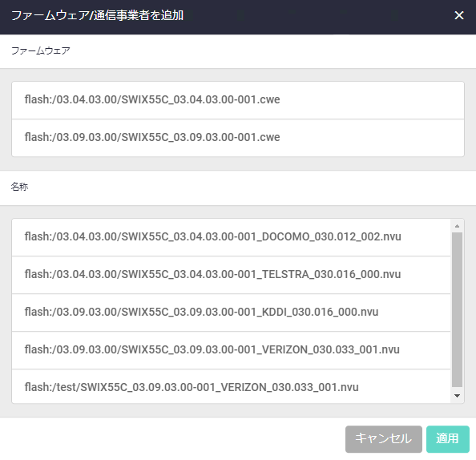Image resolution: width=476 pixels, height=460 pixels.
Task: Pick the flash:/test VERIZON_030.033_001.nvu entry
Action: [x=231, y=386]
